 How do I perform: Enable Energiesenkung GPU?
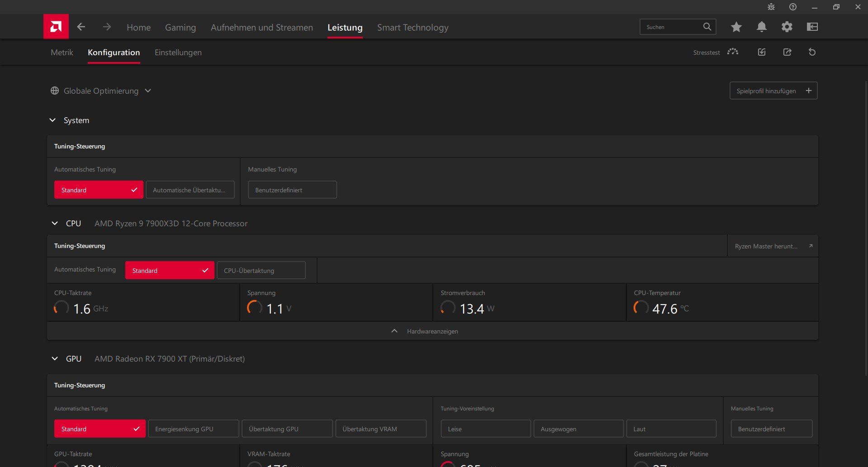[194, 429]
